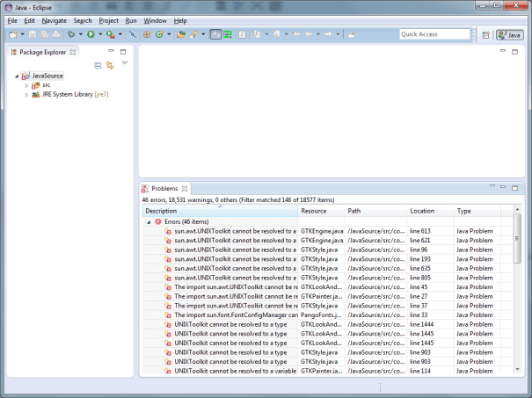Screen dimensions: 532x398
Task: Open the Window menu
Action: pos(155,21)
